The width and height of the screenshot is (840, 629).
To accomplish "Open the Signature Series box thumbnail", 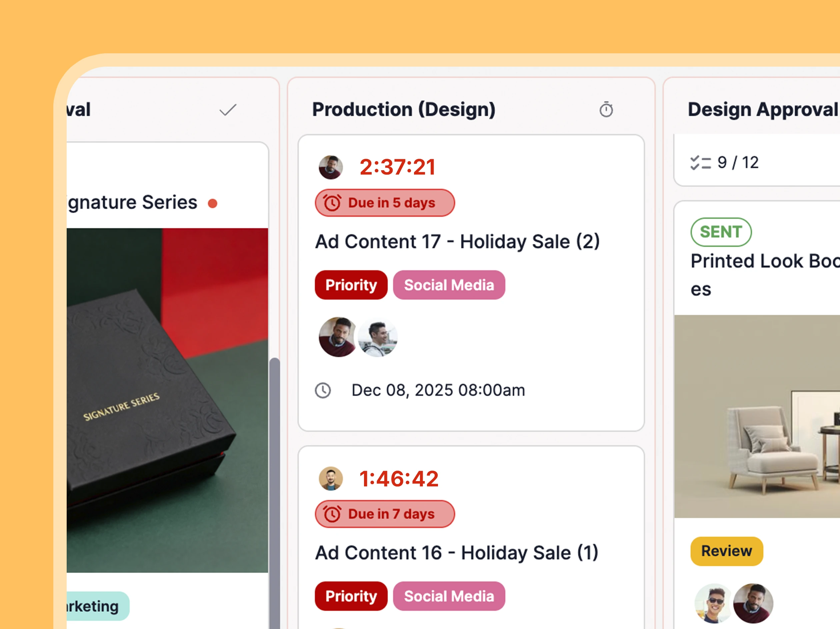I will tap(167, 400).
